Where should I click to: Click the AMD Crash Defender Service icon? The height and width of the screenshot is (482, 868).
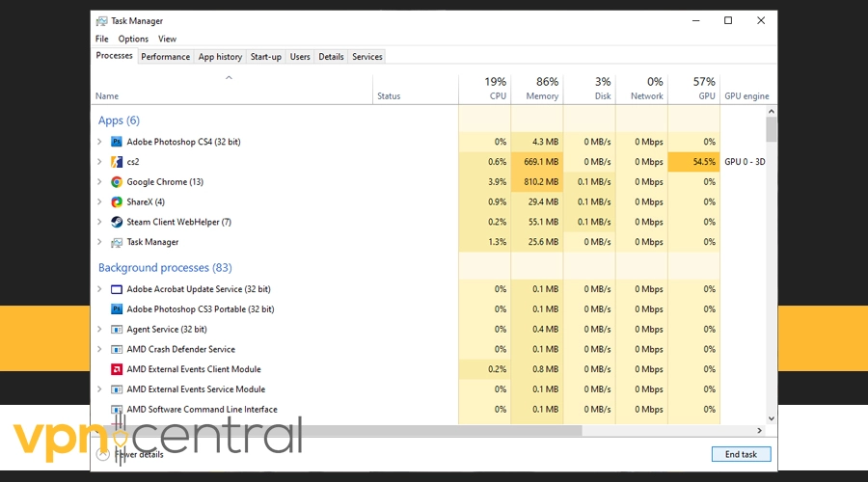(x=117, y=349)
